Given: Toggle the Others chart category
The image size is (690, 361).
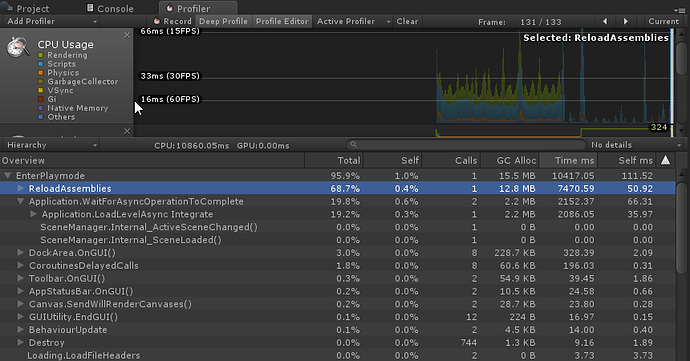Looking at the screenshot, I should 40,117.
